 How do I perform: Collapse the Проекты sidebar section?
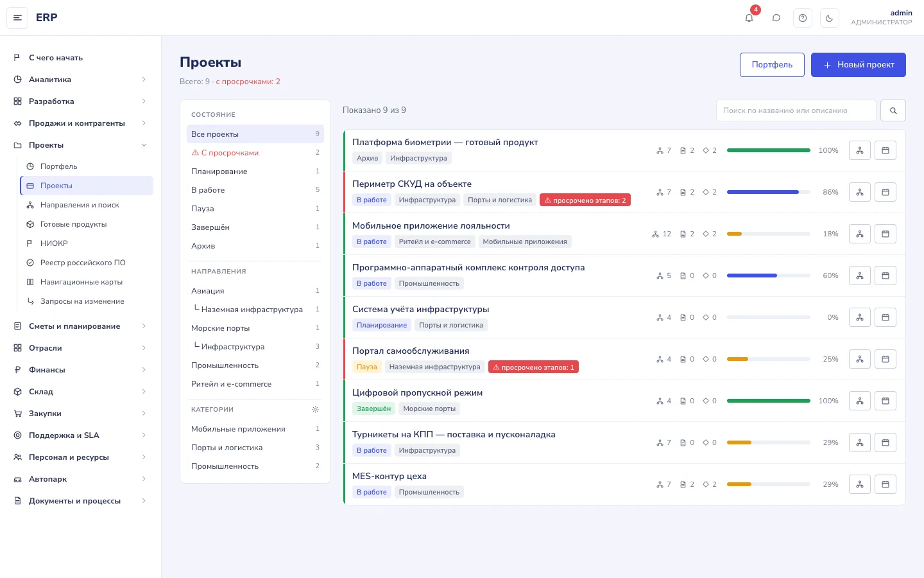(80, 145)
